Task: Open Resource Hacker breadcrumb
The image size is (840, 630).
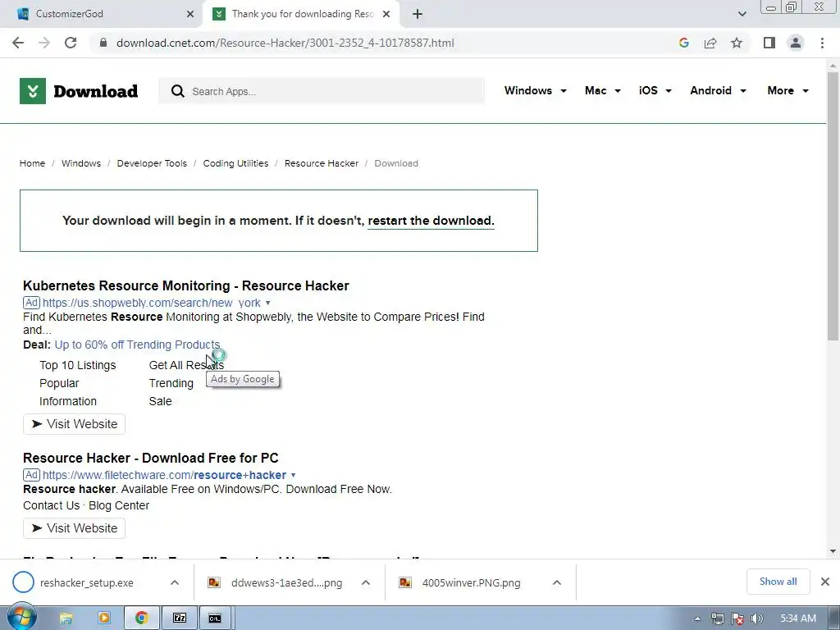Action: pyautogui.click(x=322, y=163)
